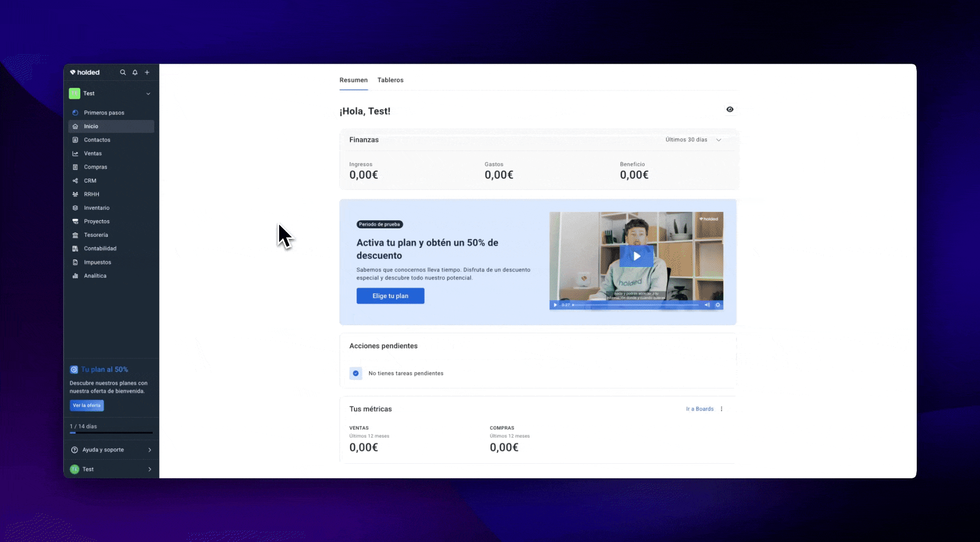Switch to the Tableros tab
The height and width of the screenshot is (542, 980).
pyautogui.click(x=390, y=80)
